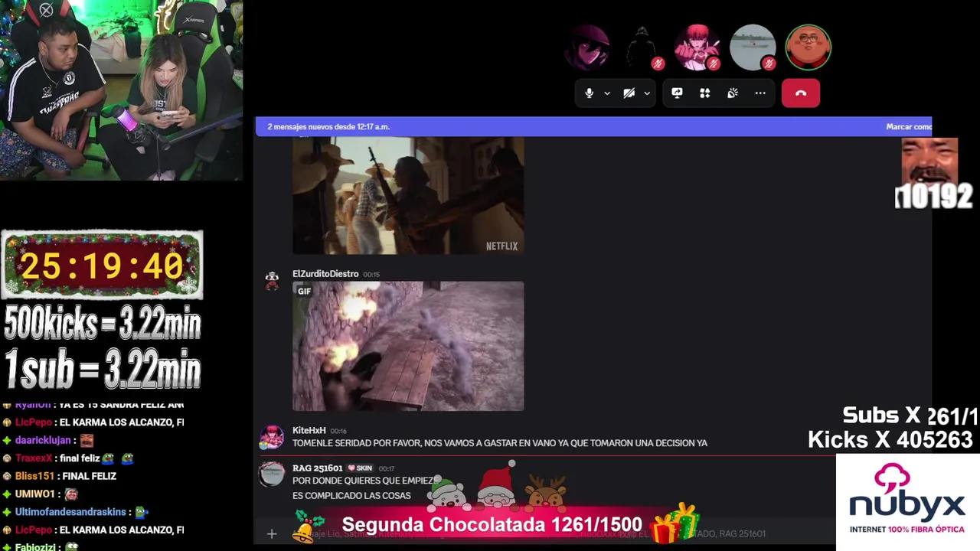Select the first participant avatar with cap
Image resolution: width=980 pixels, height=551 pixels.
coord(587,47)
